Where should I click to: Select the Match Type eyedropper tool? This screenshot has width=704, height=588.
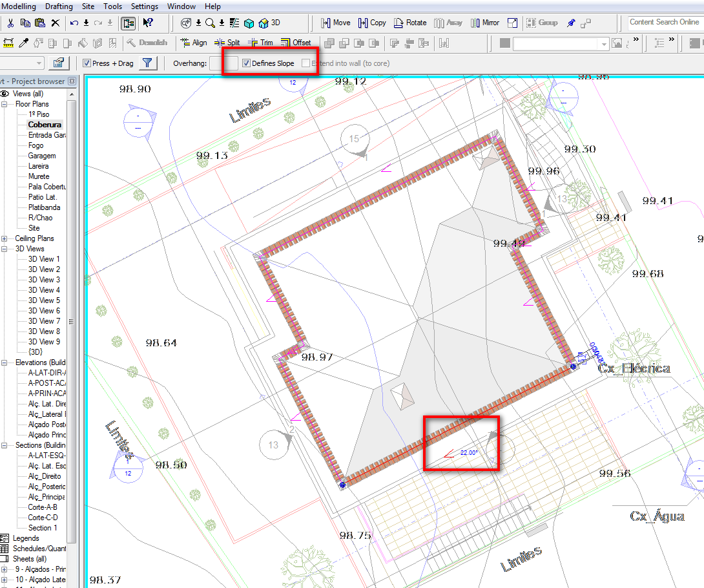(23, 43)
